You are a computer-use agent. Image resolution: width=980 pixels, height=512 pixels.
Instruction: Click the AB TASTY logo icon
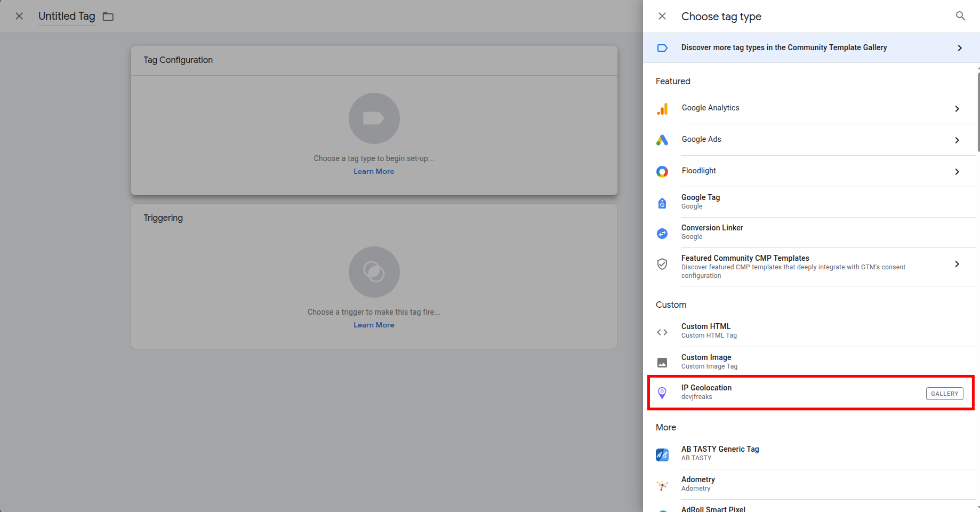click(x=662, y=455)
